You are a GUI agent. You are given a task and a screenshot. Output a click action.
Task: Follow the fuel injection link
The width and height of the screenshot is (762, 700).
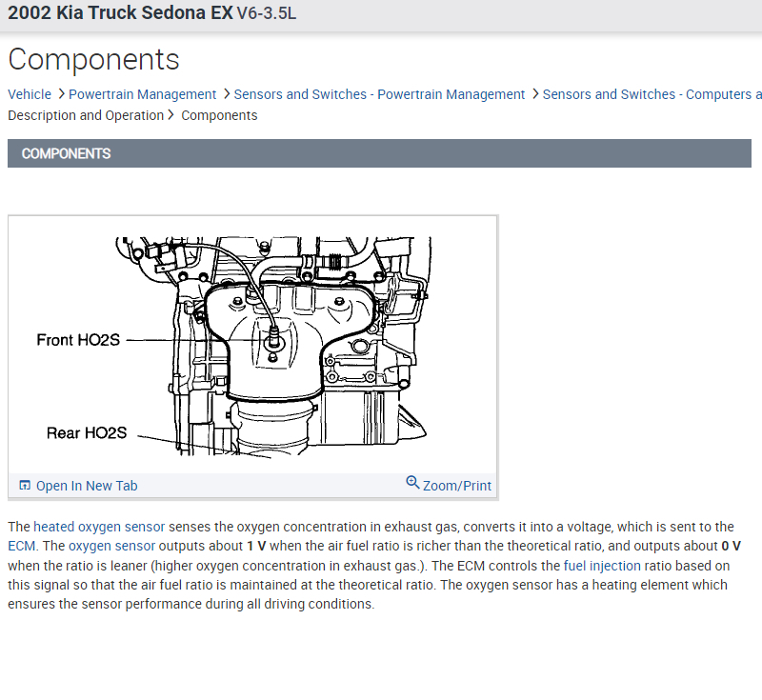[x=602, y=566]
